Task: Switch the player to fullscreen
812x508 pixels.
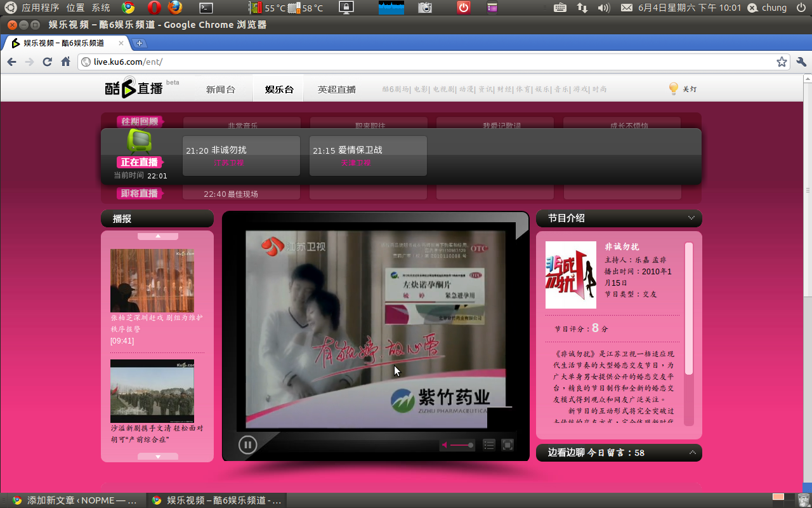Action: [x=507, y=445]
